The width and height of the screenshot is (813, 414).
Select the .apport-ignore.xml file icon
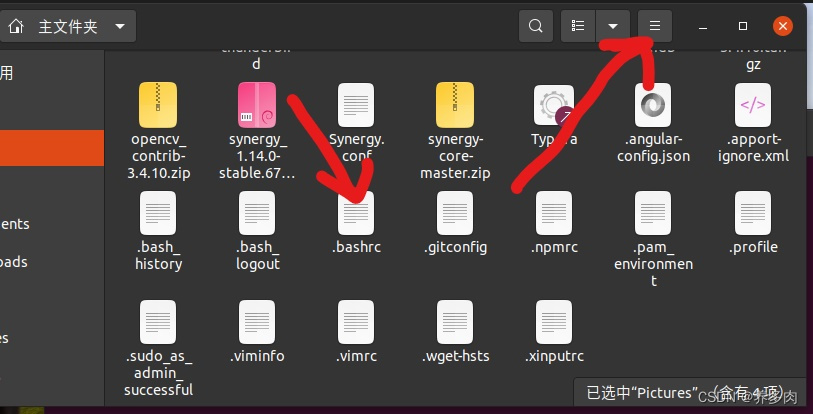click(753, 105)
